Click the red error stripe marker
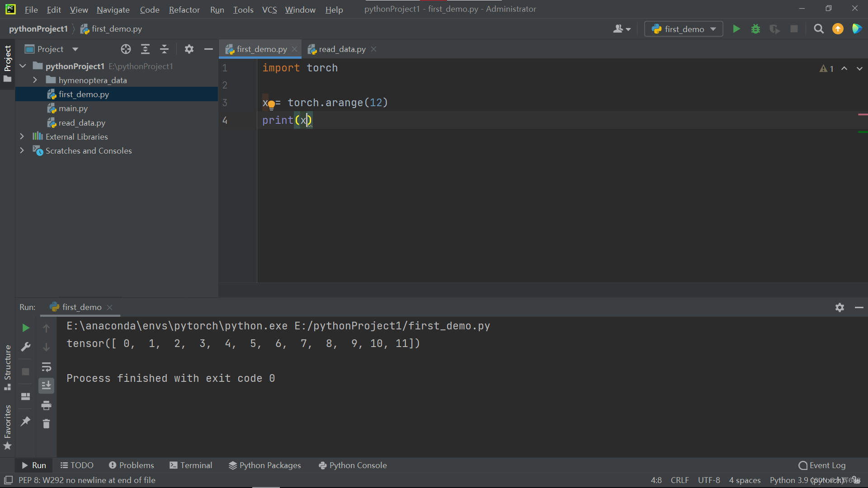Image resolution: width=868 pixels, height=488 pixels. (863, 115)
